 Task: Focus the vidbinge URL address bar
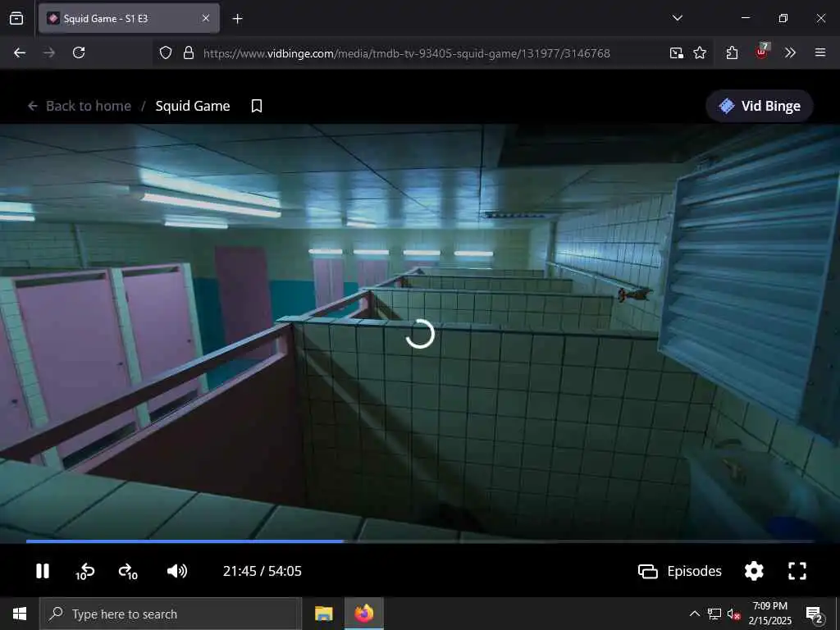click(x=406, y=53)
